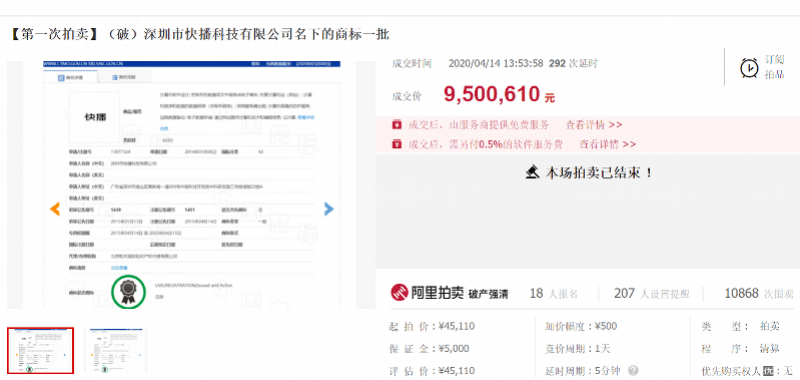Click the 订阅拍品 label
The image size is (800, 380).
(774, 67)
